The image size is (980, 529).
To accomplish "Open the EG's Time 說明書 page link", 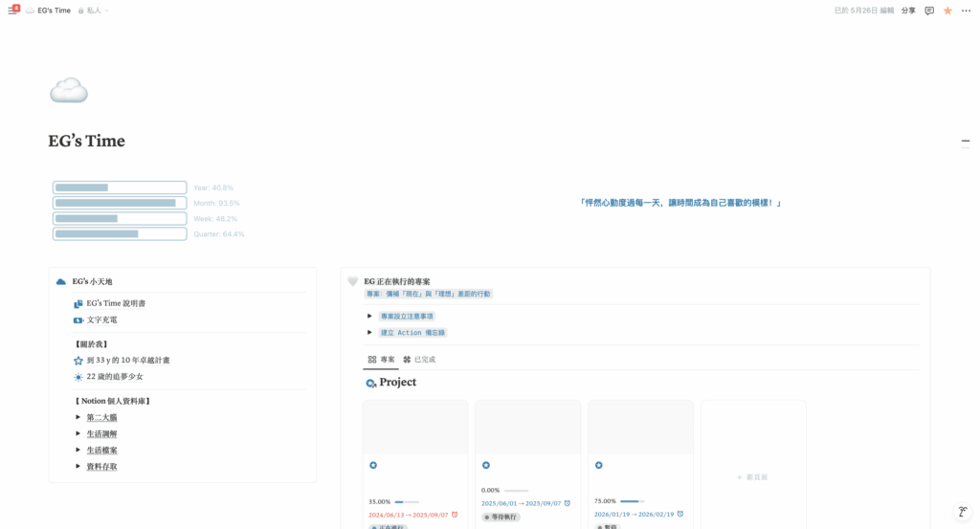I will pyautogui.click(x=115, y=303).
